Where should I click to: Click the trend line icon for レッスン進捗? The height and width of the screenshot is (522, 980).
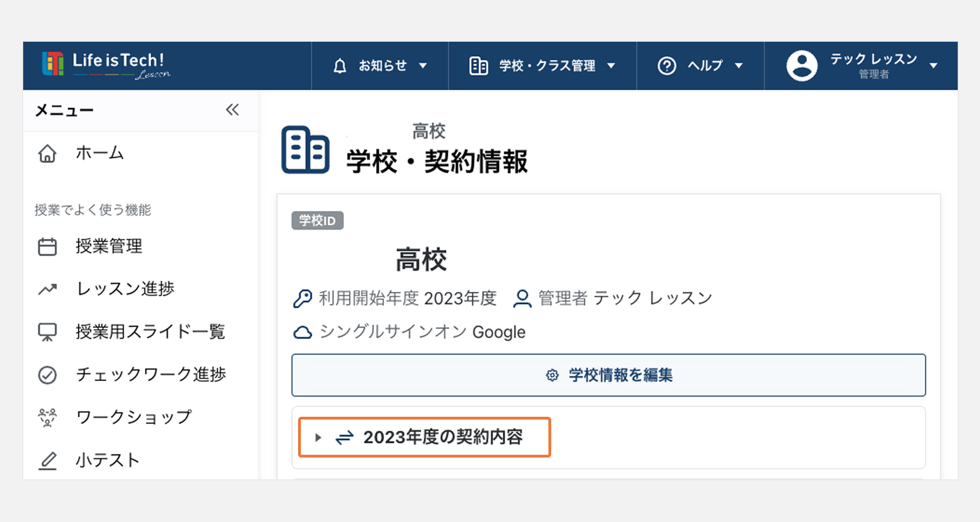coord(47,289)
